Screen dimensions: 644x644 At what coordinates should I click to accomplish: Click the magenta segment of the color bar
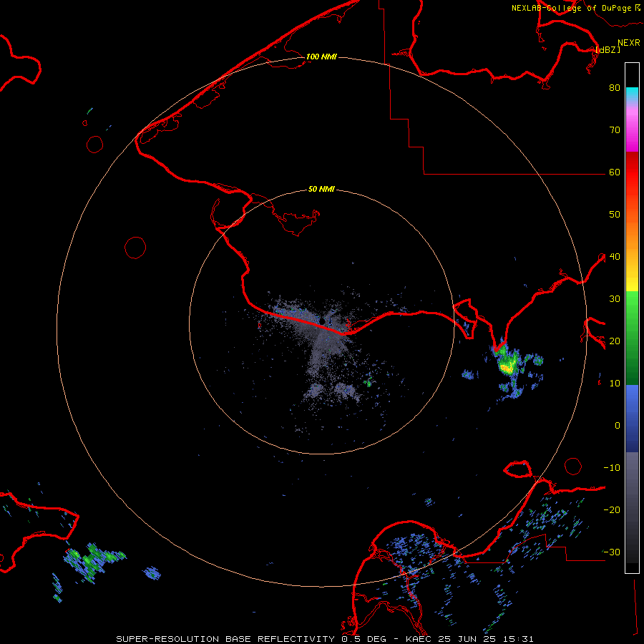pos(632,132)
